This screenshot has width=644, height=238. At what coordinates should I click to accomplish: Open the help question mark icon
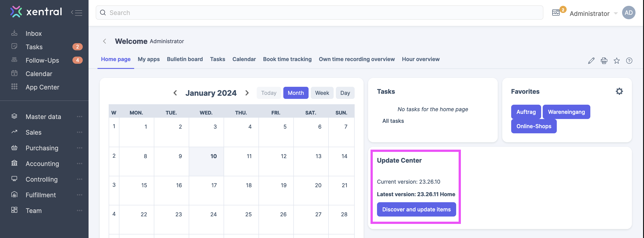coord(629,60)
